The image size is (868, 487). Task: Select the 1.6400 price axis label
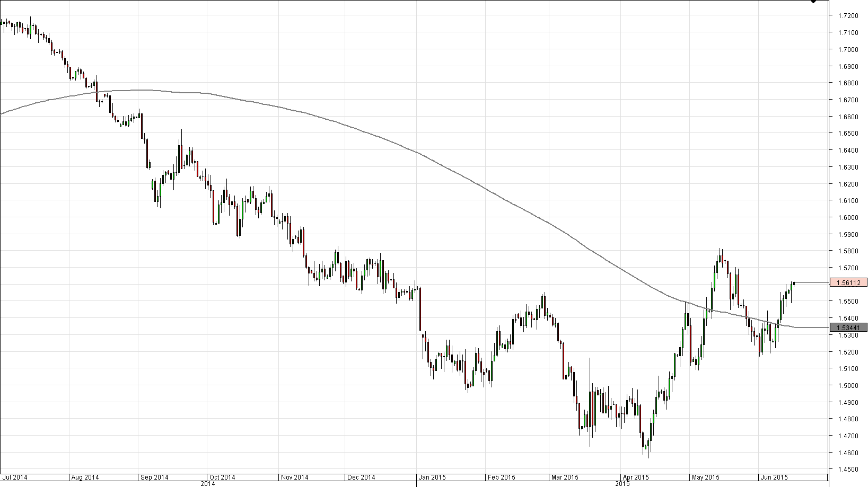pyautogui.click(x=848, y=150)
